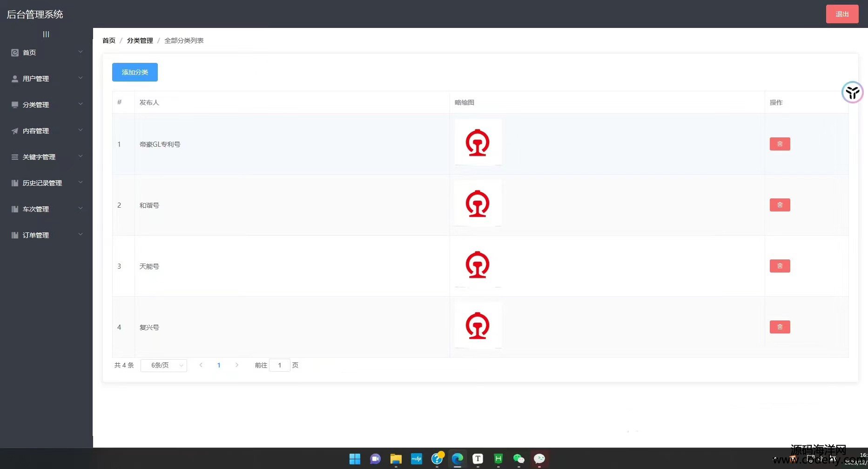
Task: Click the 订单管理 sidebar icon
Action: click(x=15, y=235)
